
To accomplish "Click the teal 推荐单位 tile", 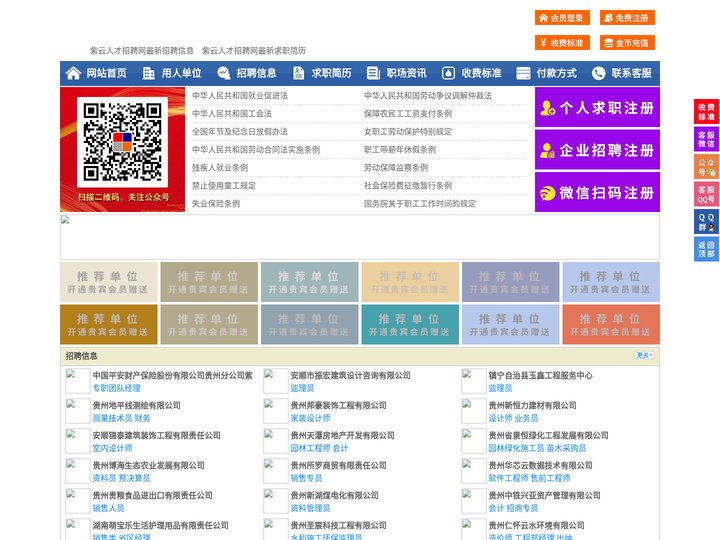I will point(410,324).
